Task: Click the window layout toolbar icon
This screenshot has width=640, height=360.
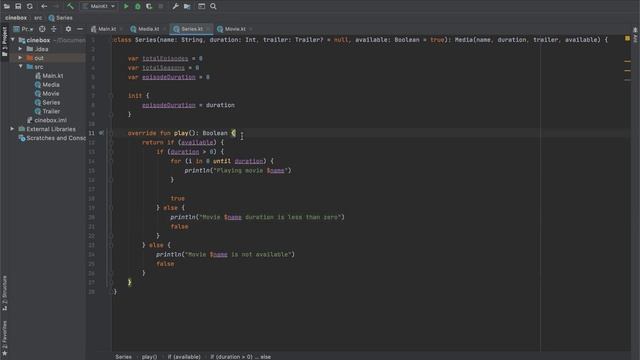Action: click(202, 6)
